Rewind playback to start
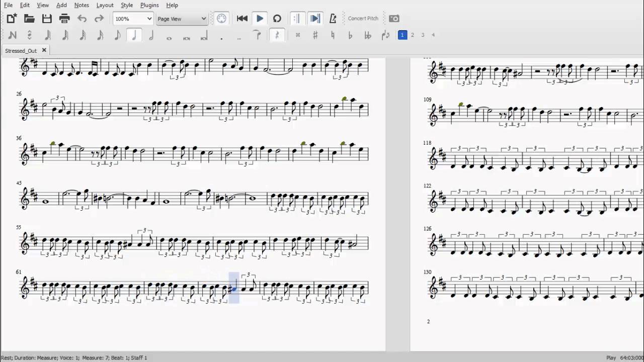Image resolution: width=644 pixels, height=362 pixels. pos(242,19)
